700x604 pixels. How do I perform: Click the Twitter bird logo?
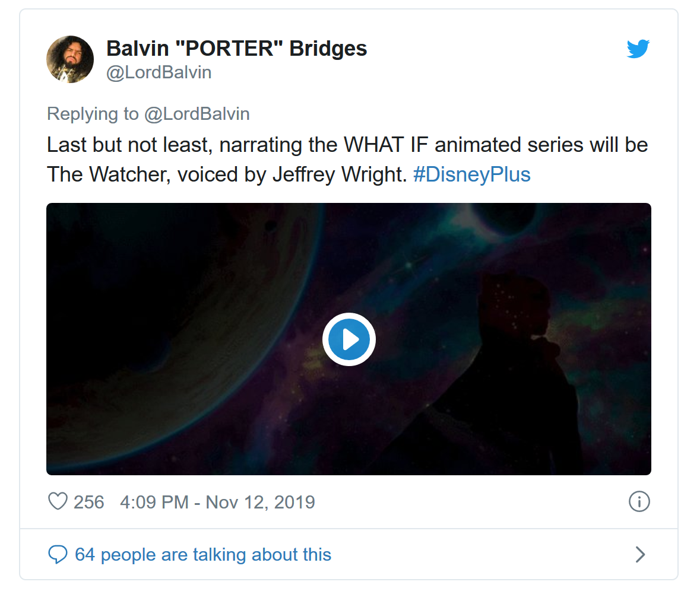pyautogui.click(x=638, y=49)
